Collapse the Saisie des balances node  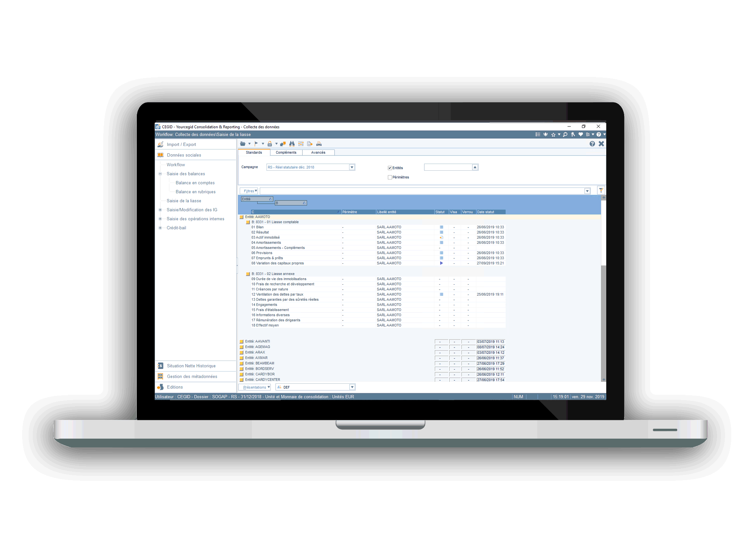pyautogui.click(x=160, y=174)
